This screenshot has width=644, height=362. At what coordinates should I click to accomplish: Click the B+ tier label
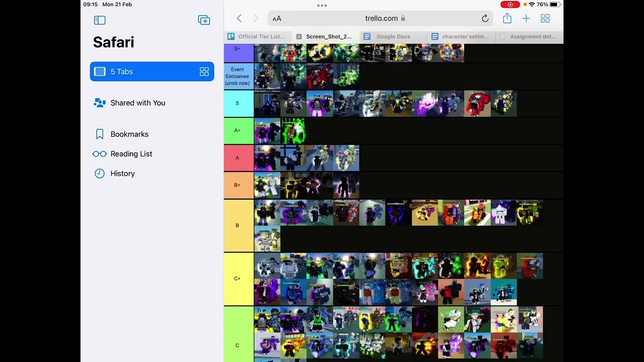pyautogui.click(x=238, y=185)
